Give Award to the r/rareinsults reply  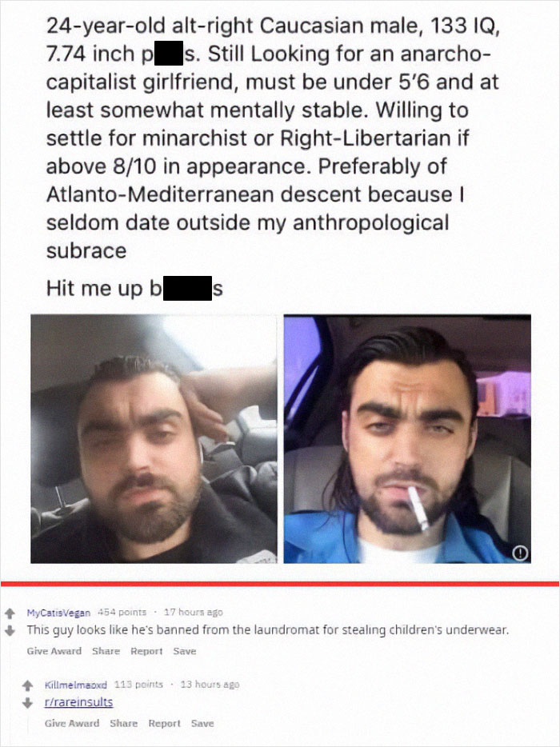[x=72, y=723]
